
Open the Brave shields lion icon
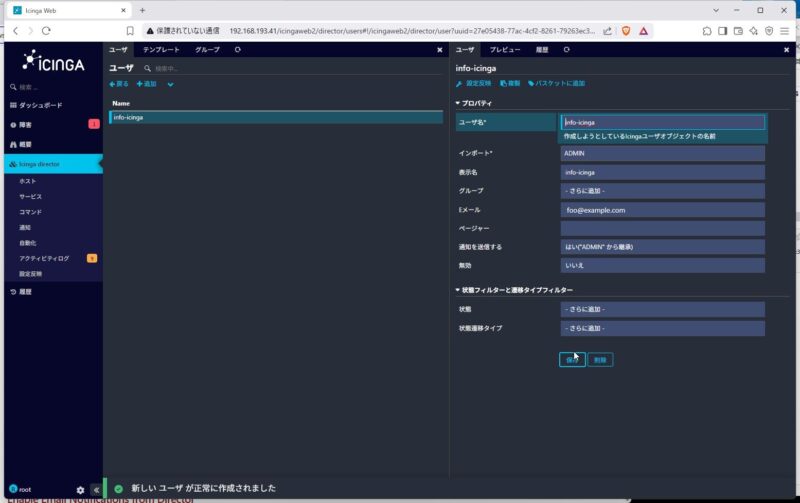pos(626,31)
